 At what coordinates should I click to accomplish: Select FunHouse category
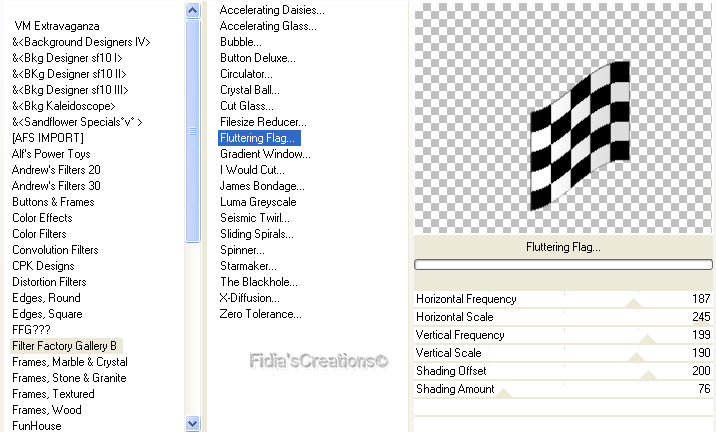(37, 426)
